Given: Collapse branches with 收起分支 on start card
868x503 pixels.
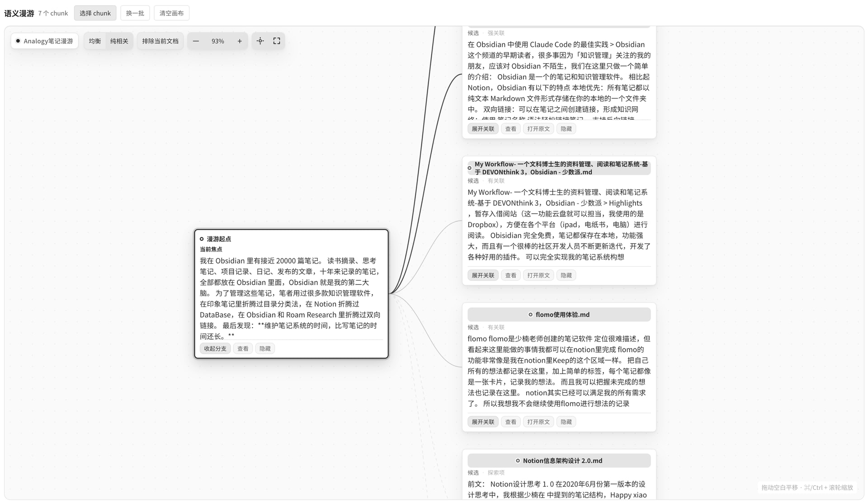Looking at the screenshot, I should pos(215,348).
